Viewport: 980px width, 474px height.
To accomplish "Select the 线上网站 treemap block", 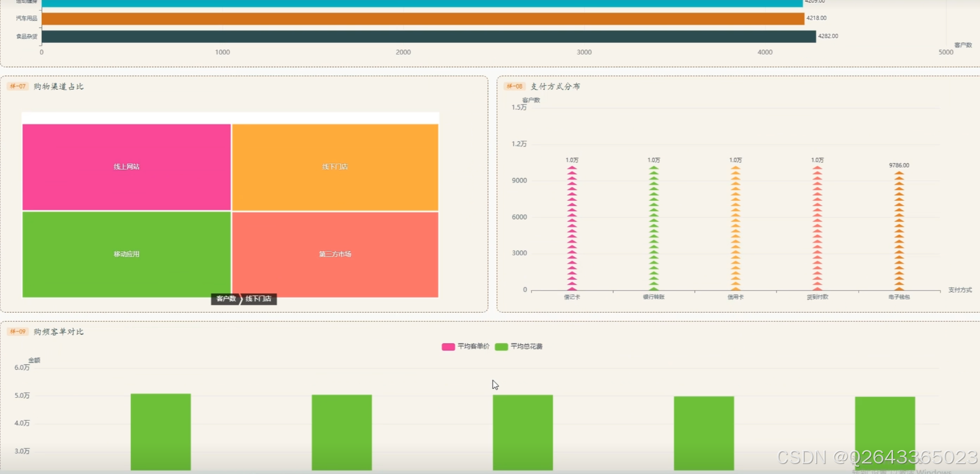I will click(126, 167).
